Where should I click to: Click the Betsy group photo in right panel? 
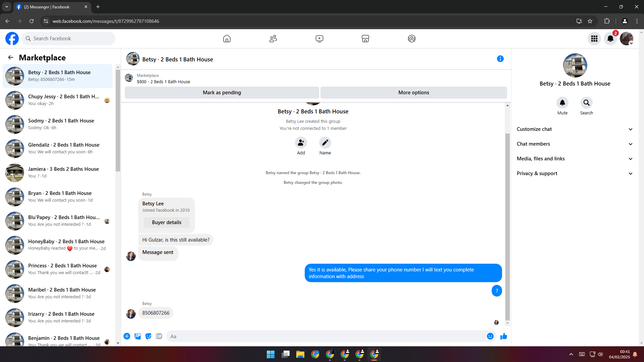(x=575, y=65)
